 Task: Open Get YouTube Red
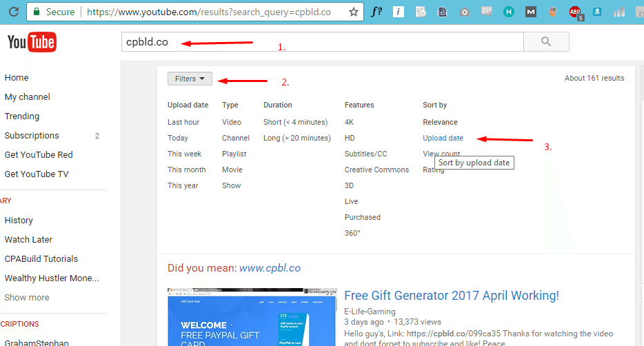coord(39,155)
